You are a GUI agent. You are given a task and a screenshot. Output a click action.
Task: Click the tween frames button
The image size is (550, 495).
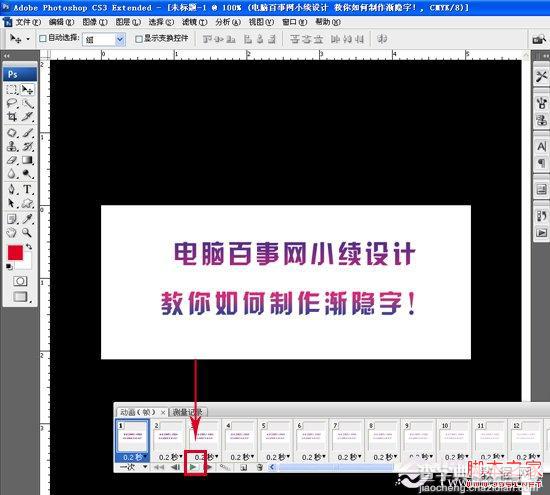[224, 467]
